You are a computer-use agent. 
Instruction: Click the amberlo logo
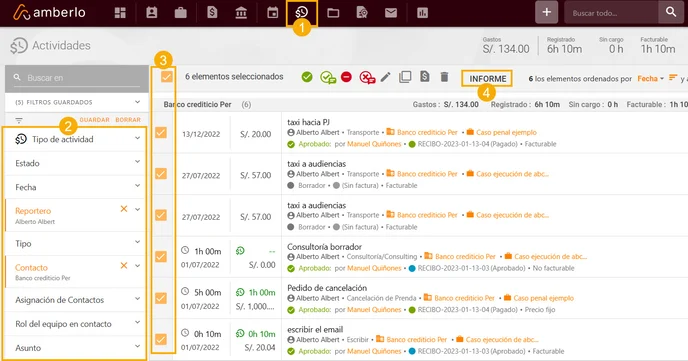[49, 12]
